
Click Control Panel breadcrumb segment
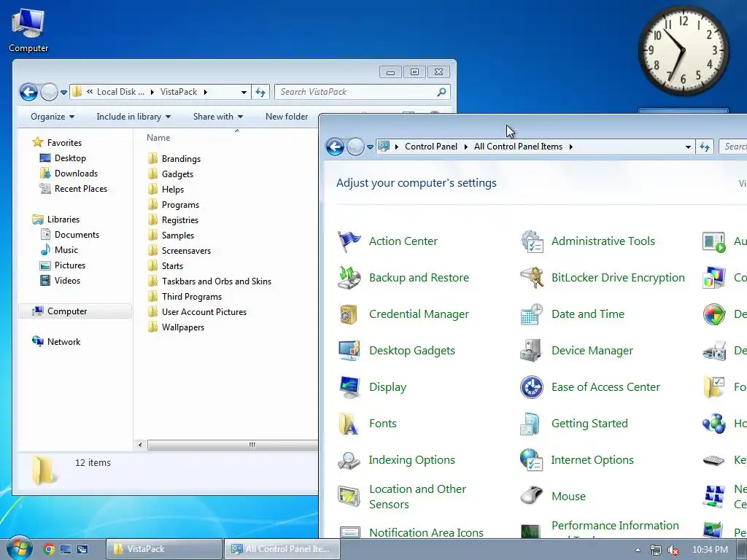pos(431,147)
